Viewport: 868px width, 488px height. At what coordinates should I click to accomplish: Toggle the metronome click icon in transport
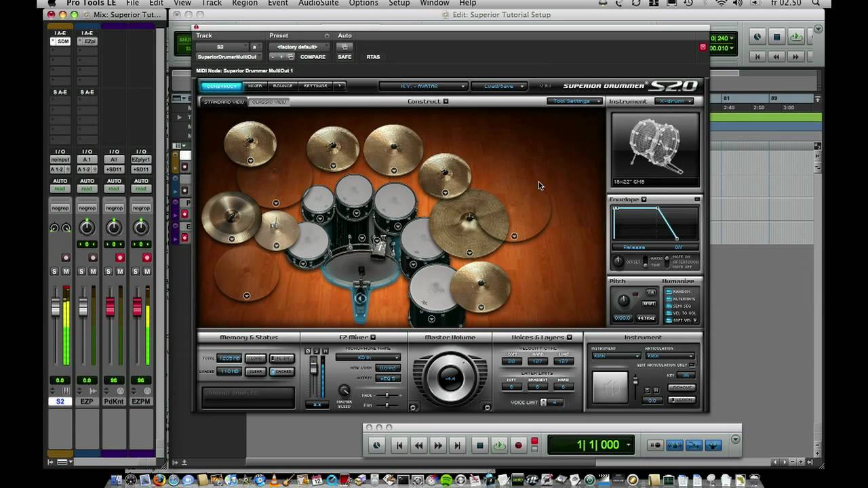[675, 445]
